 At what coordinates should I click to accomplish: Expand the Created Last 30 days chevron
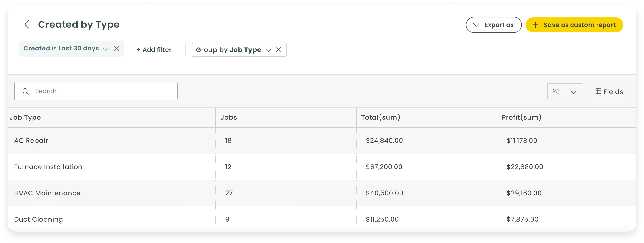[x=106, y=49]
